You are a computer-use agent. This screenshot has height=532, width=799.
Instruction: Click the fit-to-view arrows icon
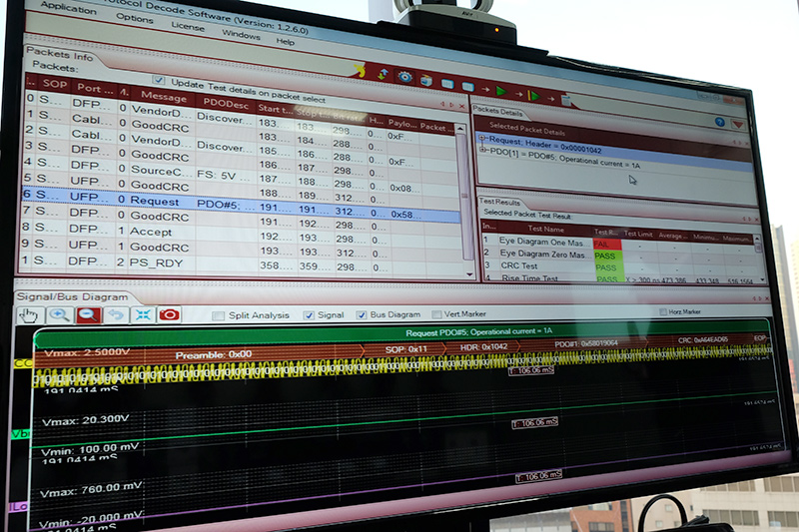pos(143,315)
